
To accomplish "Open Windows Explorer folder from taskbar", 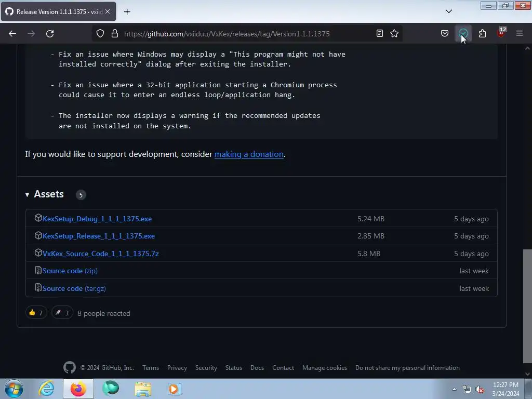I will coord(143,389).
